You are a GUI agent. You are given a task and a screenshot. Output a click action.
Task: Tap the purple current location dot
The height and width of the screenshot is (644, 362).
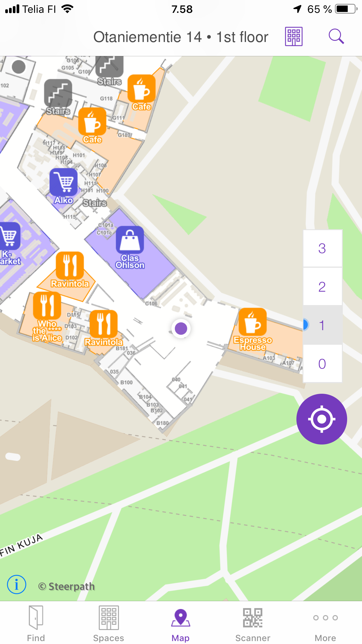pyautogui.click(x=181, y=328)
